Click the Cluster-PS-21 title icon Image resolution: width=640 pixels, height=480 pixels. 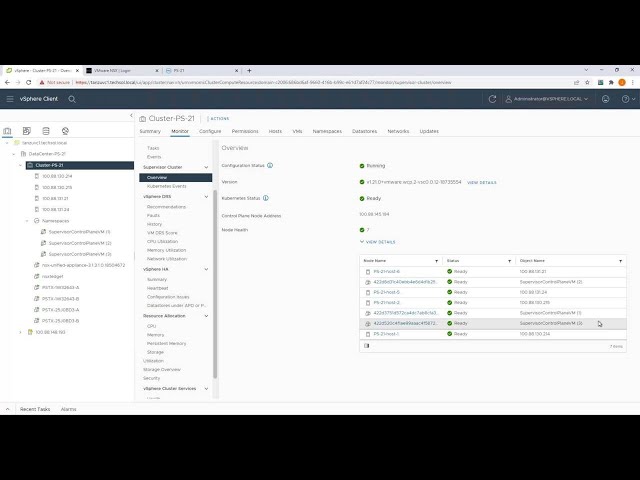pos(142,119)
